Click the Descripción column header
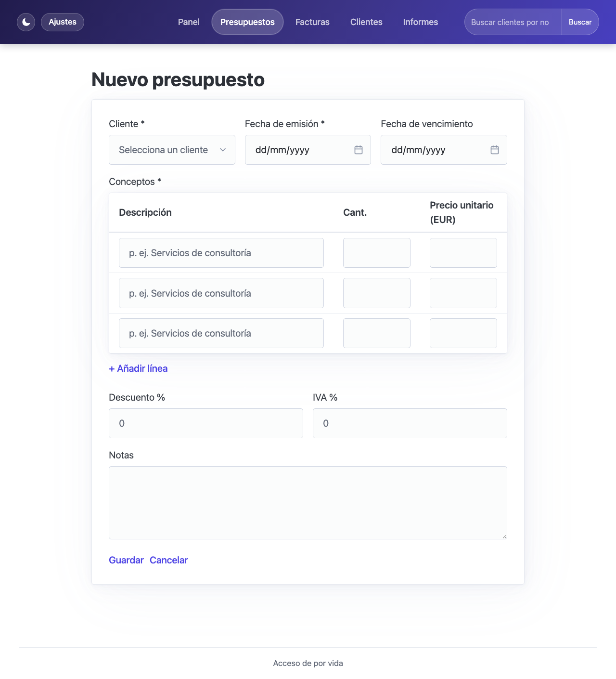616x679 pixels. [x=145, y=212]
